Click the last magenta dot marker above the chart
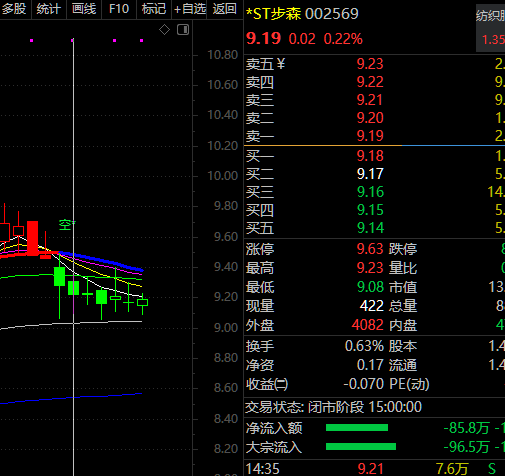This screenshot has width=505, height=476. click(142, 40)
